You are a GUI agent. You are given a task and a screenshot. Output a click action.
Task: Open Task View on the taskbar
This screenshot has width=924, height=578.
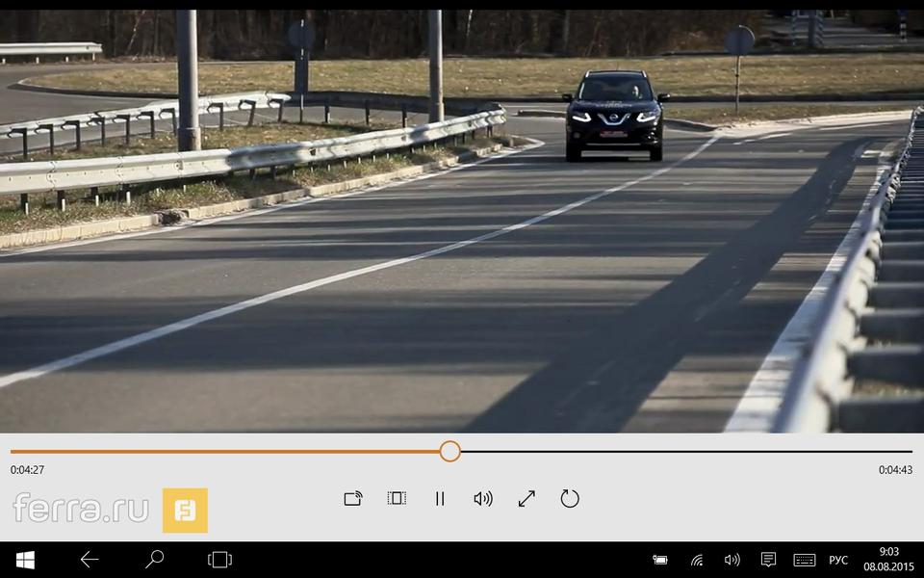(219, 560)
